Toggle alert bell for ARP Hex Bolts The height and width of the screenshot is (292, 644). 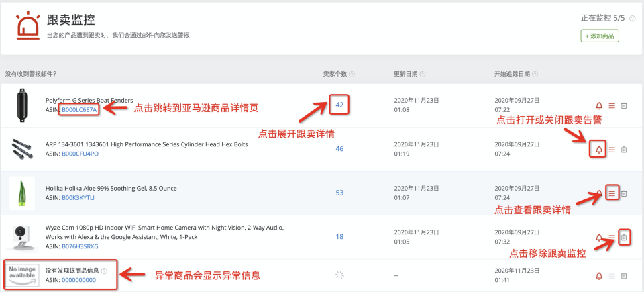(599, 149)
